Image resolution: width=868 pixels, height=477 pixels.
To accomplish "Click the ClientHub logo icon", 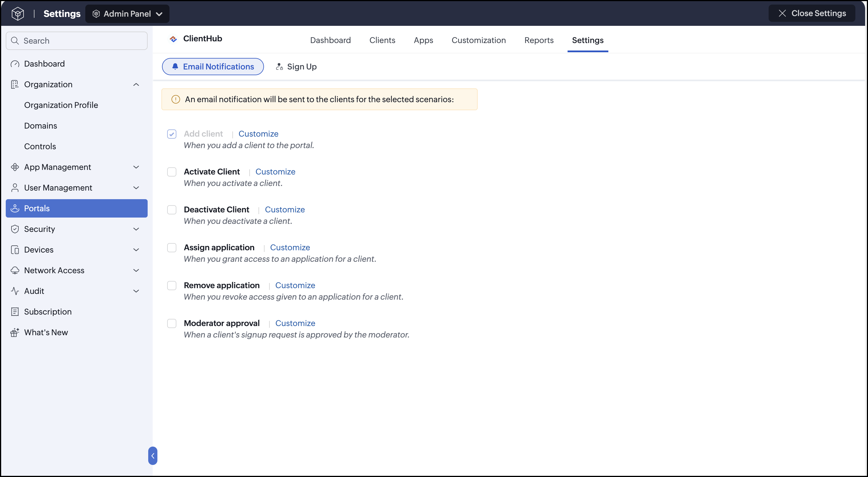I will tap(173, 39).
